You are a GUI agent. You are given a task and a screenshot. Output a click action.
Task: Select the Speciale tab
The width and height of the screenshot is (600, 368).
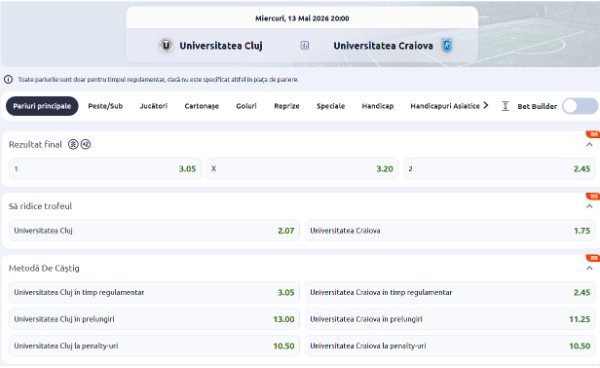coord(331,106)
